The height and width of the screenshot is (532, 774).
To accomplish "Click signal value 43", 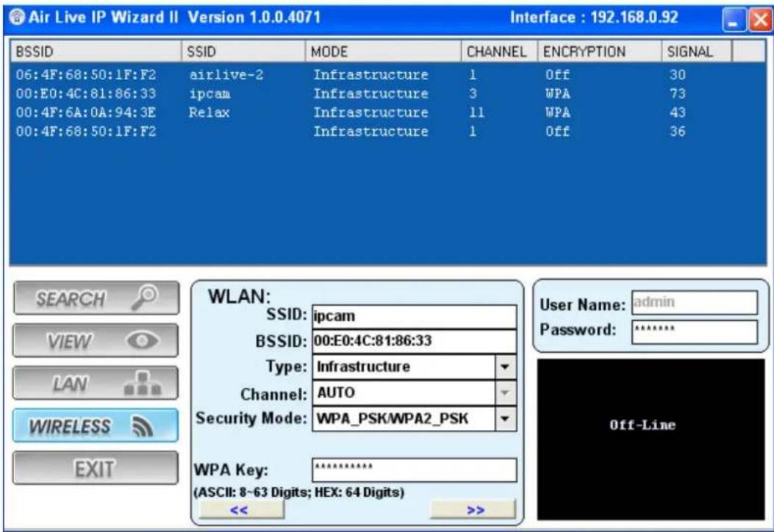I will (x=677, y=112).
